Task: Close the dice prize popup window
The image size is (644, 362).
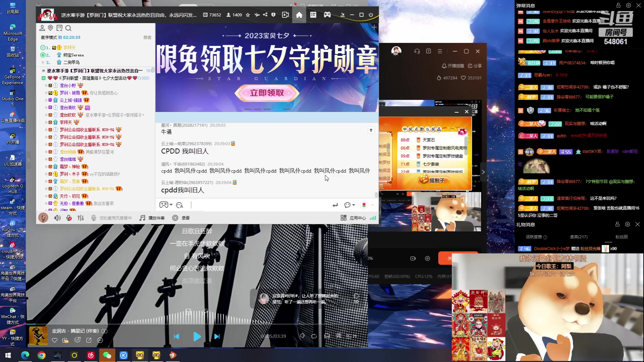Action: [467, 112]
